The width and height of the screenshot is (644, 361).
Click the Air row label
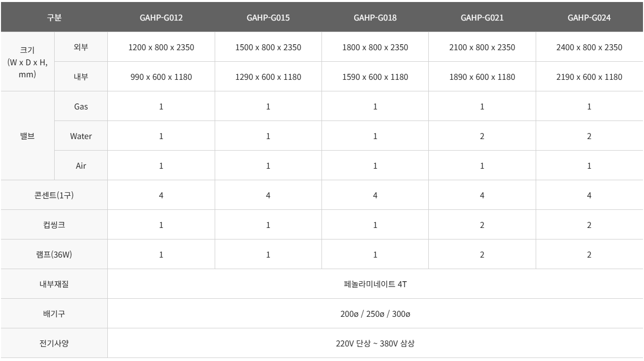point(81,166)
